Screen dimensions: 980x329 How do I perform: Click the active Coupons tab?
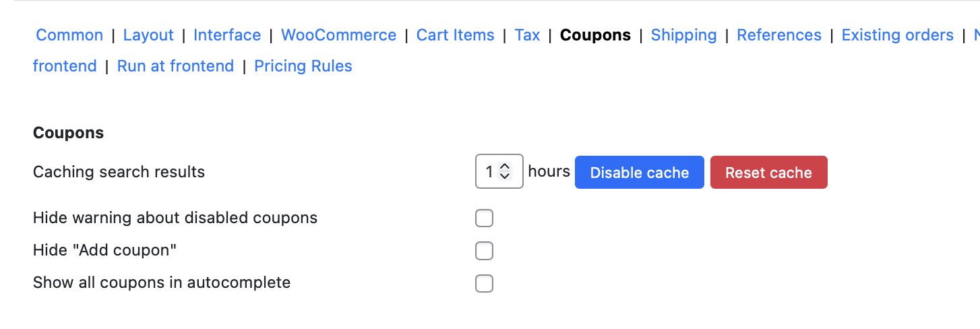click(x=595, y=35)
